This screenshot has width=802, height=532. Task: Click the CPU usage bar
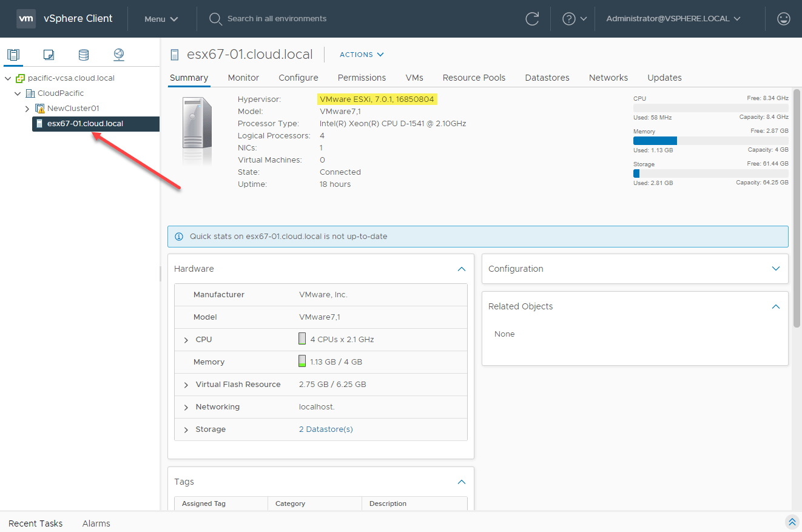coord(711,108)
